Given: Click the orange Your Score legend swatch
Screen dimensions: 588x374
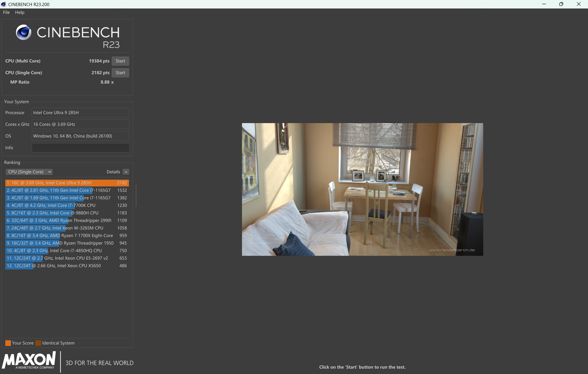Looking at the screenshot, I should tap(8, 343).
